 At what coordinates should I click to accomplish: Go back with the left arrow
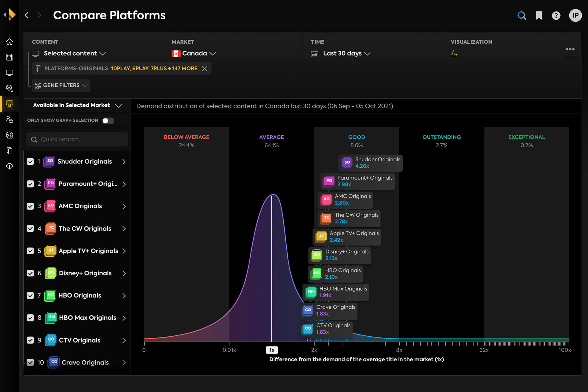tap(26, 15)
